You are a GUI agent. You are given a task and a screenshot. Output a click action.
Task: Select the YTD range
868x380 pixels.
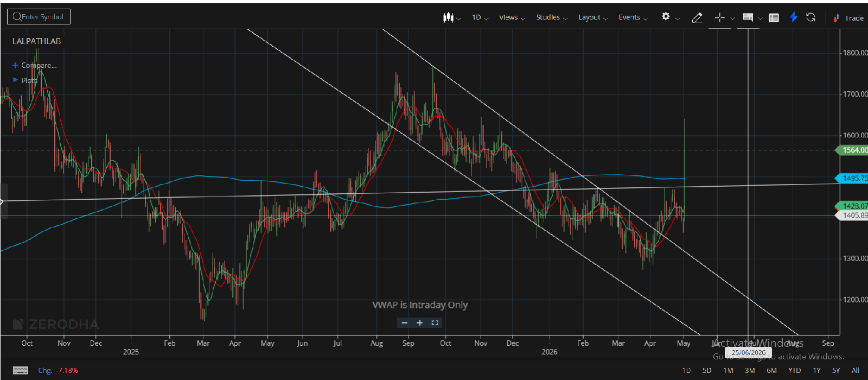click(x=794, y=370)
